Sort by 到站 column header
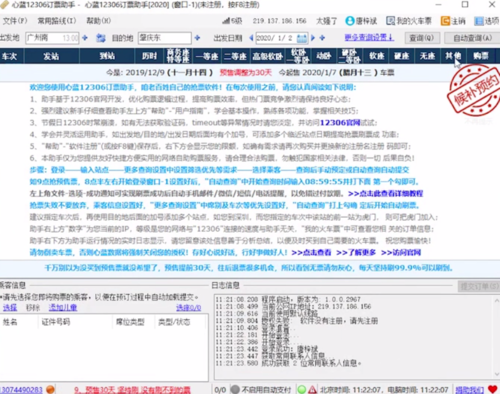The height and width of the screenshot is (394, 500). [107, 56]
